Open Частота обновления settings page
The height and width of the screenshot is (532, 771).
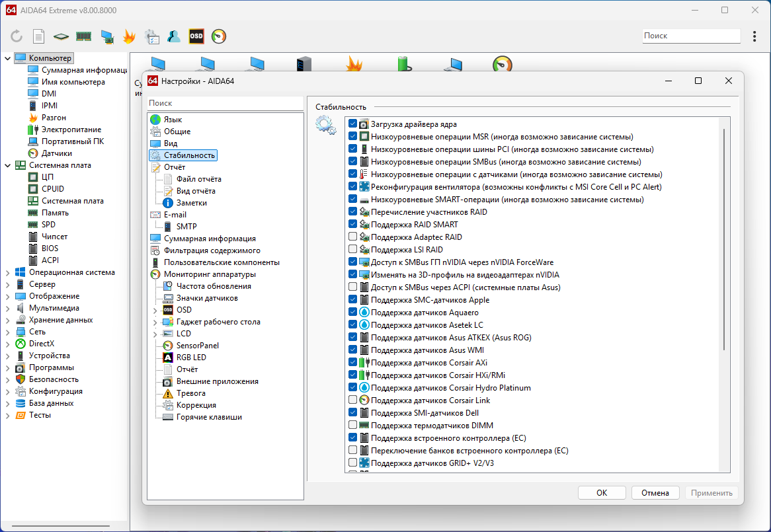pyautogui.click(x=214, y=286)
